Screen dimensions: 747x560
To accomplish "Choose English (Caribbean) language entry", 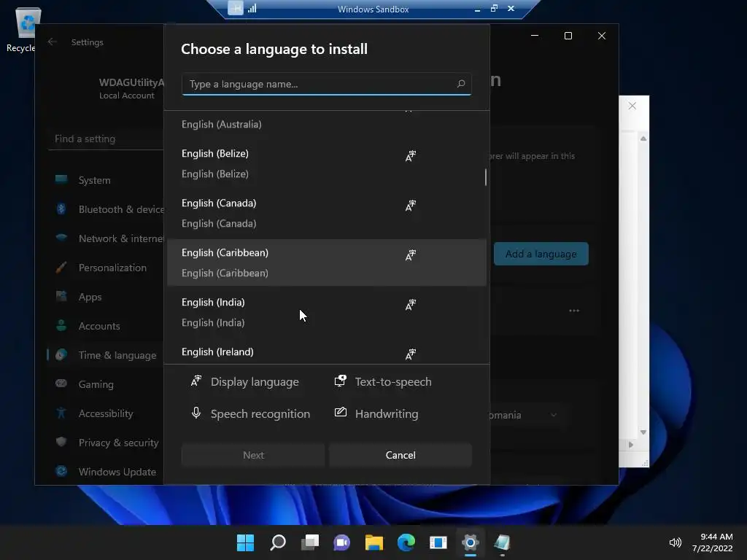I will click(x=326, y=262).
